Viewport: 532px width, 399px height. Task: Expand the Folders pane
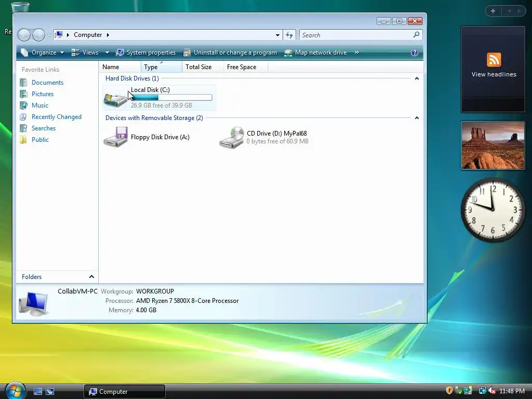57,277
